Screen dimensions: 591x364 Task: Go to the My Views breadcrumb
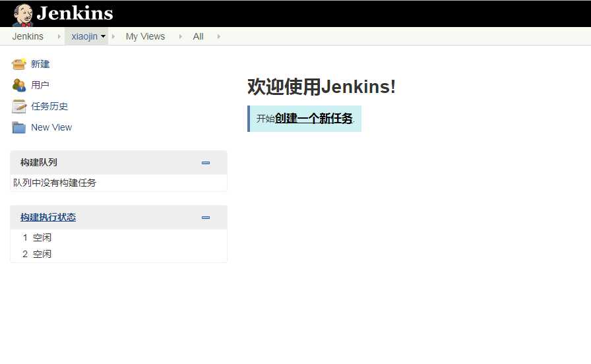[146, 36]
